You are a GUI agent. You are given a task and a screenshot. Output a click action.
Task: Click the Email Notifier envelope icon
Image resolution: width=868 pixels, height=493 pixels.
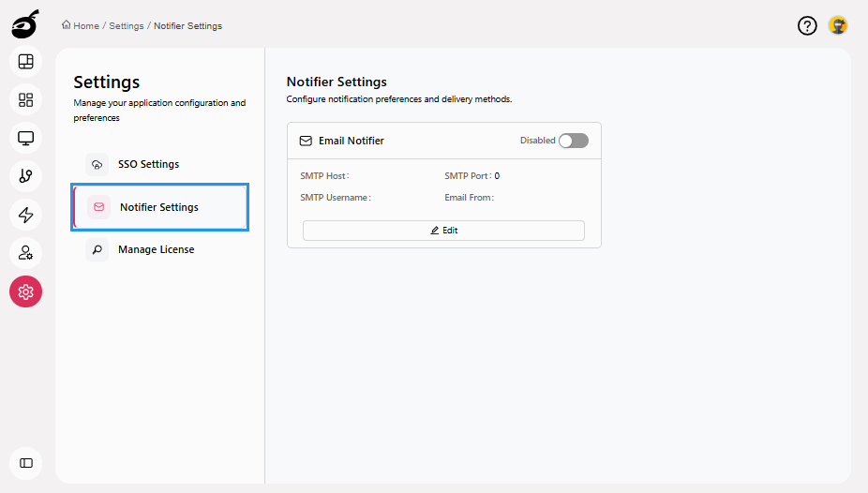coord(306,141)
